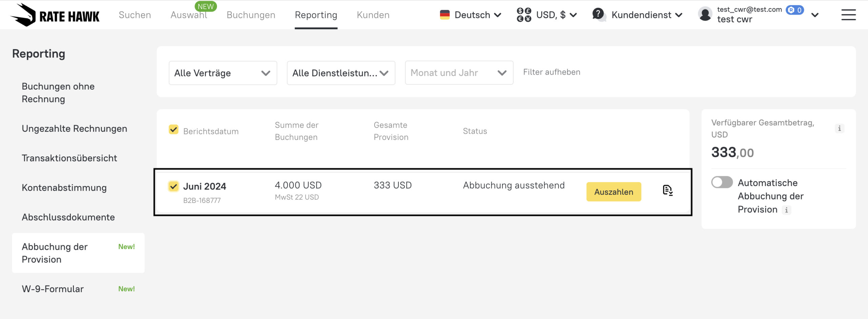Image resolution: width=868 pixels, height=319 pixels.
Task: Click the document icon in Juni 2024 row
Action: click(667, 190)
